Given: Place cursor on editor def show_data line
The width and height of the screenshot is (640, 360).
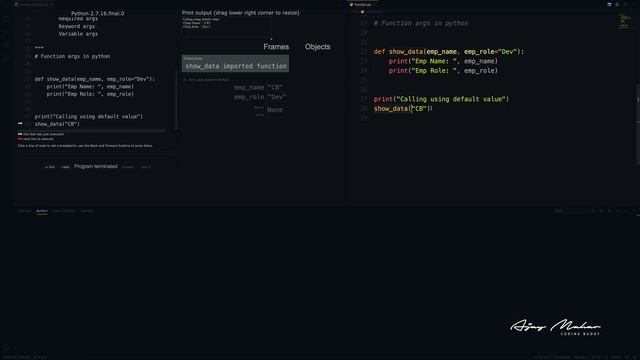Looking at the screenshot, I should click(449, 52).
